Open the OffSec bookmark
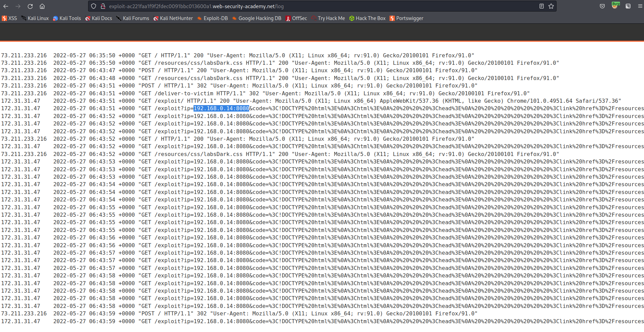This screenshot has height=332, width=644. [x=296, y=18]
